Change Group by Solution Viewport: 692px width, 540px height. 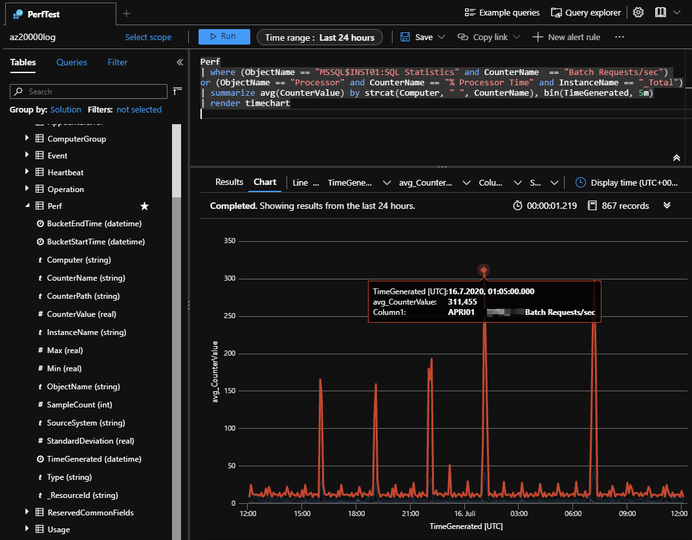click(x=66, y=110)
